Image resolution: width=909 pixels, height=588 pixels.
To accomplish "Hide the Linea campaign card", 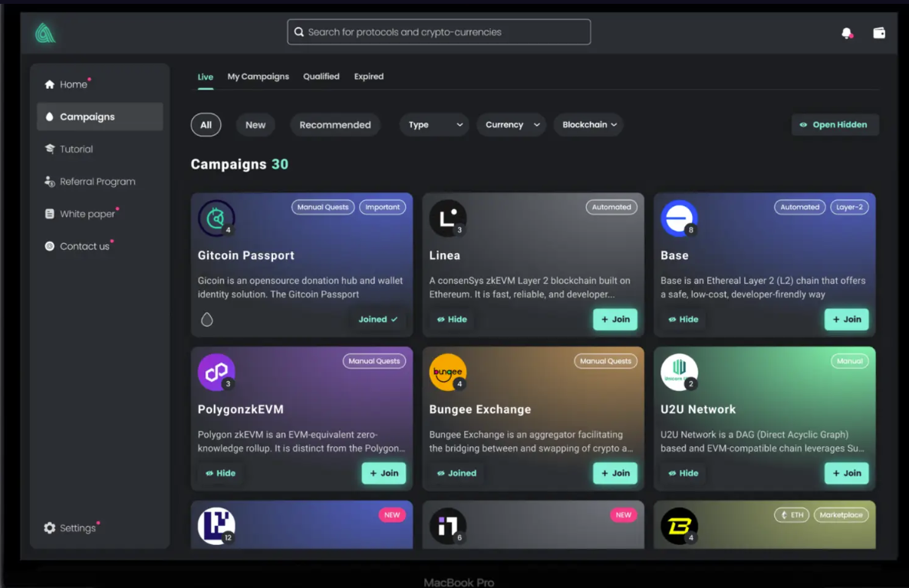I will point(452,320).
